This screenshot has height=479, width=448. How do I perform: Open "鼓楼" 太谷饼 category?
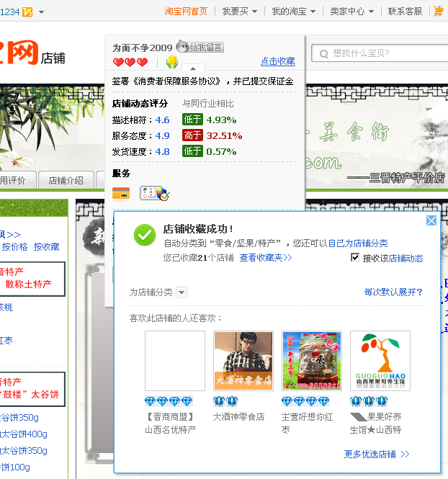(30, 395)
